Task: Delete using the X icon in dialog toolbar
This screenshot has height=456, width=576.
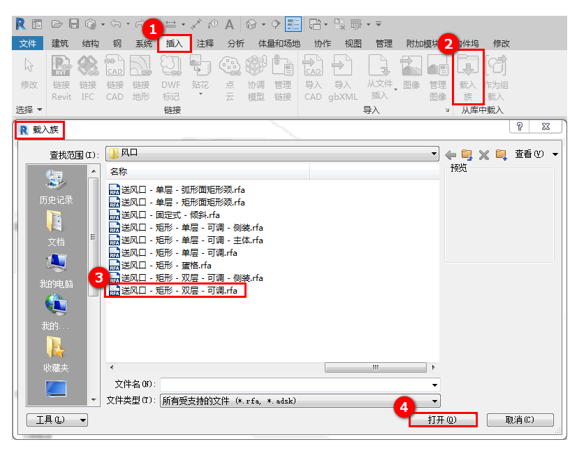Action: [x=484, y=155]
